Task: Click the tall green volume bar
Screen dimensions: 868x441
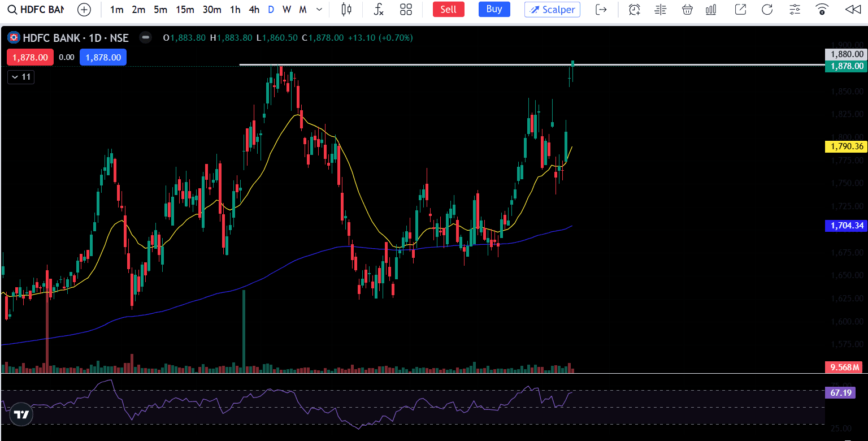Action: point(244,331)
